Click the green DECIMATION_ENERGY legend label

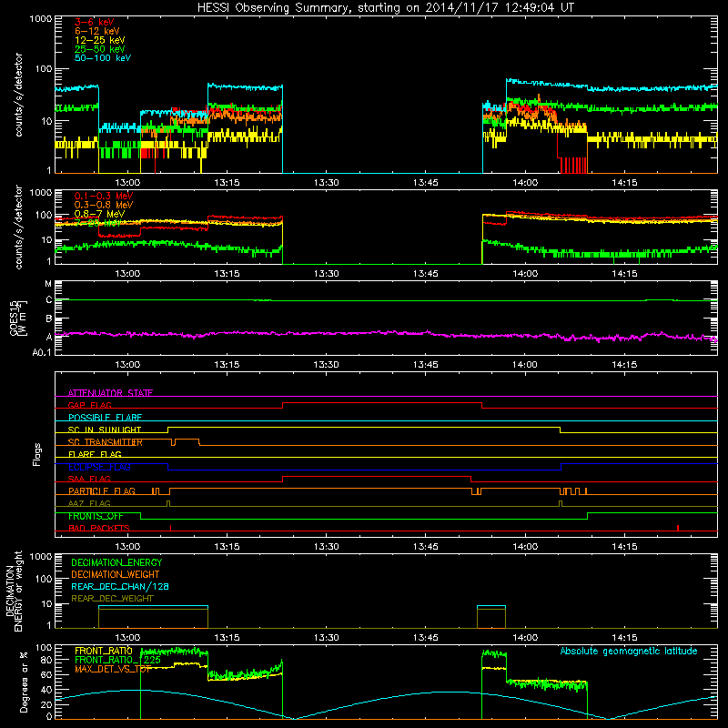tap(116, 562)
